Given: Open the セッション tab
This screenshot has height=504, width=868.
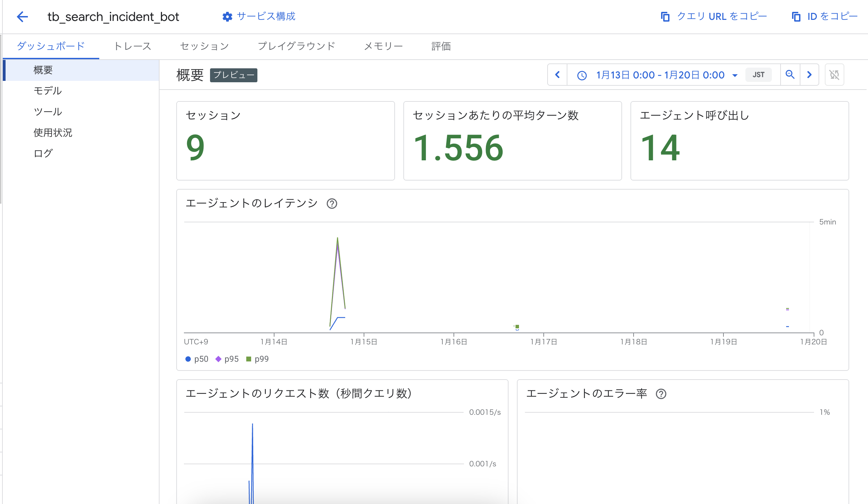Looking at the screenshot, I should click(204, 46).
